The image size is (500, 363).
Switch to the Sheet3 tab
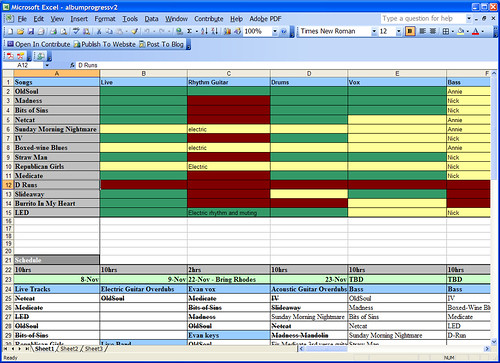(x=94, y=349)
